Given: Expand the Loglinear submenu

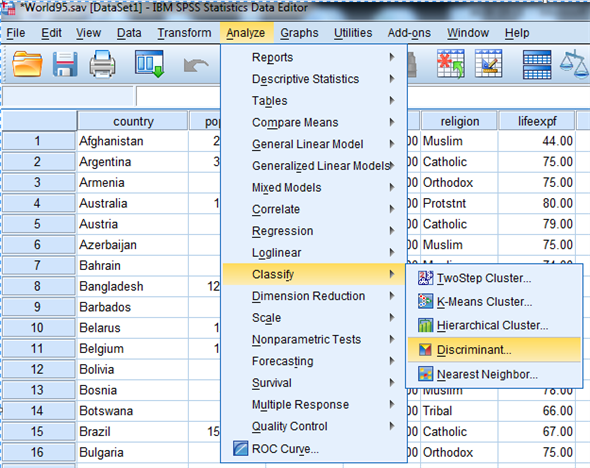Looking at the screenshot, I should [315, 252].
